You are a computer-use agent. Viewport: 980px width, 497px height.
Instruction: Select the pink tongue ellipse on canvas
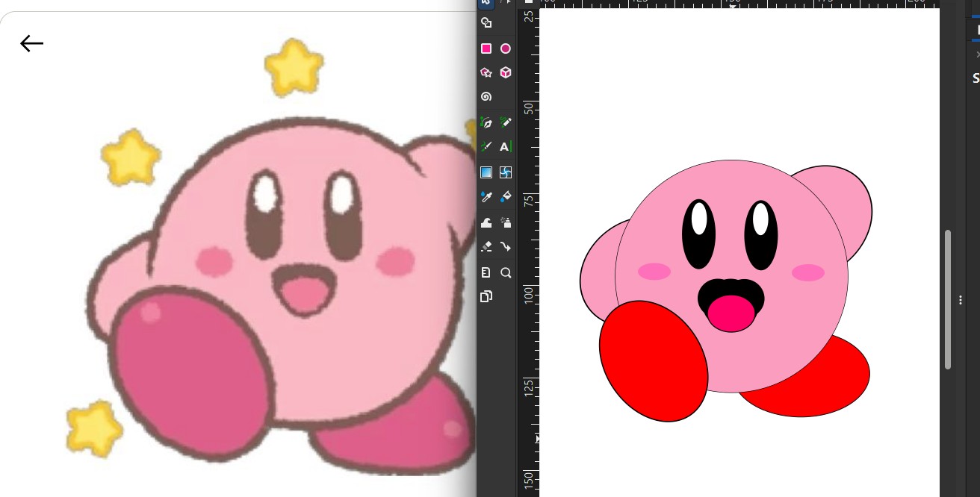tap(731, 313)
